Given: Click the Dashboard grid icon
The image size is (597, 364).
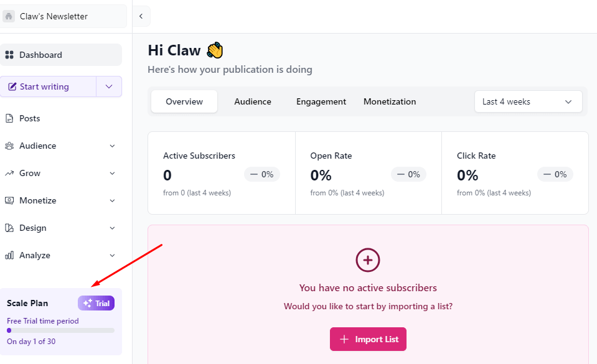Looking at the screenshot, I should click(9, 55).
